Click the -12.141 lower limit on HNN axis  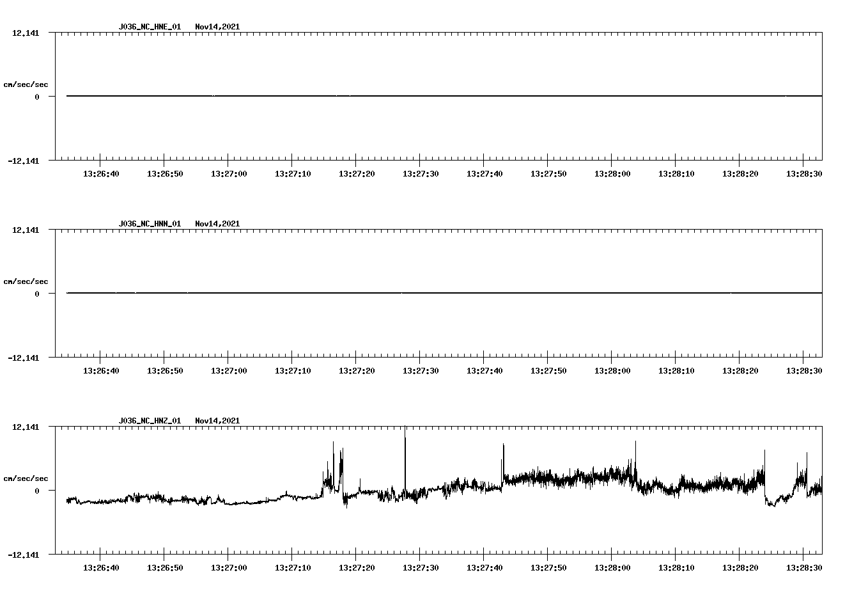coord(24,358)
